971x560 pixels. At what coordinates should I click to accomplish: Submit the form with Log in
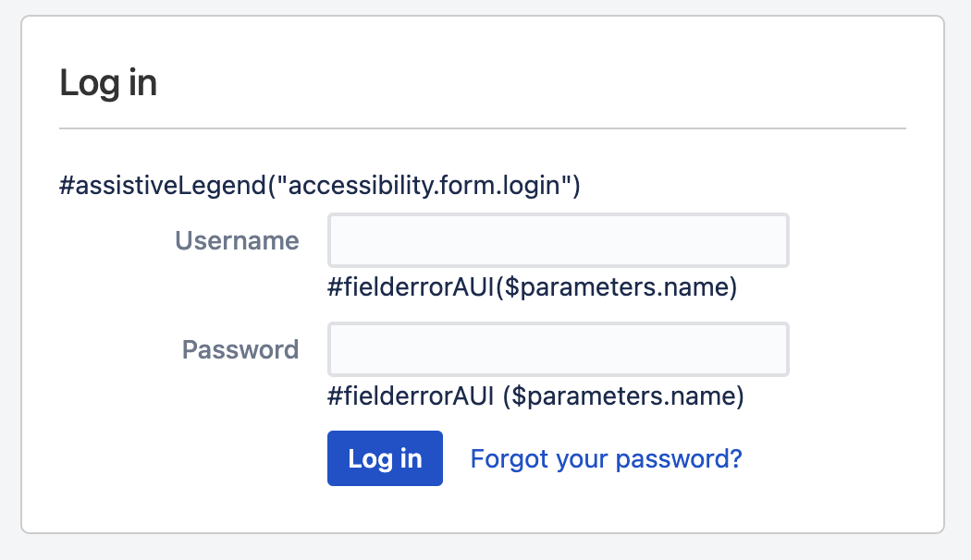click(385, 458)
